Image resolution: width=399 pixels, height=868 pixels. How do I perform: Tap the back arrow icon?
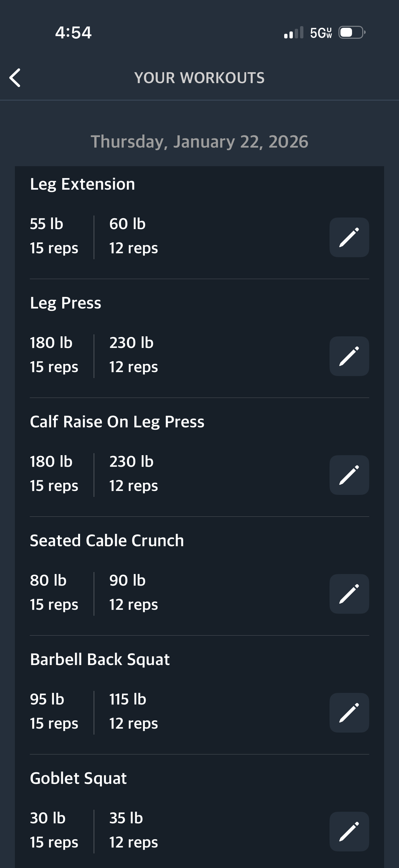[x=15, y=78]
